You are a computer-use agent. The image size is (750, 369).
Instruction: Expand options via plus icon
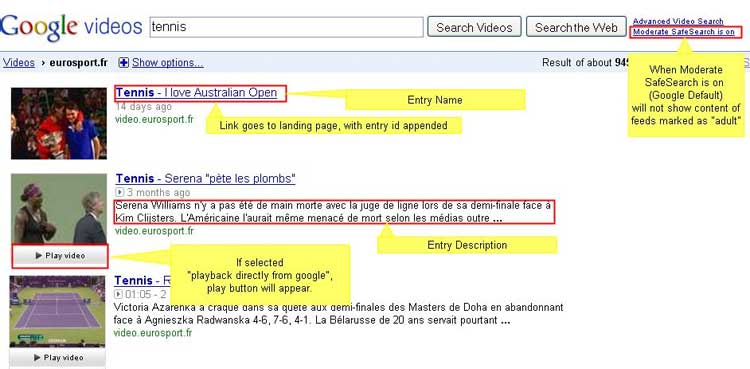124,63
